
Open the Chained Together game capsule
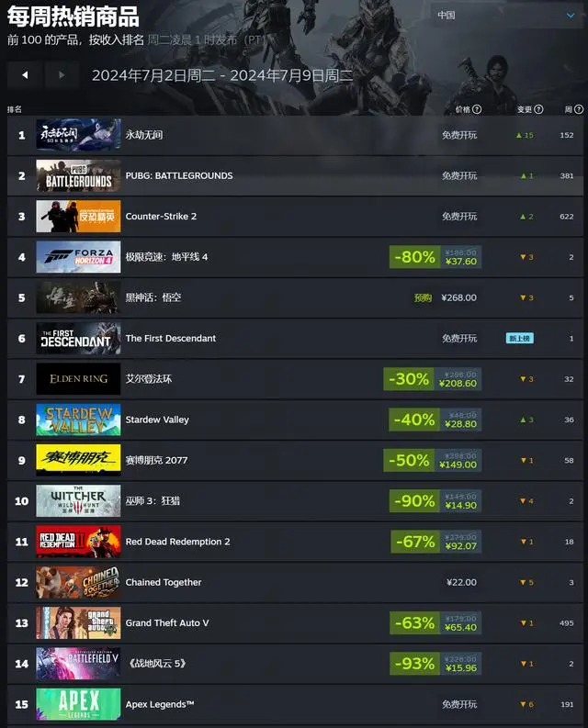coord(79,582)
